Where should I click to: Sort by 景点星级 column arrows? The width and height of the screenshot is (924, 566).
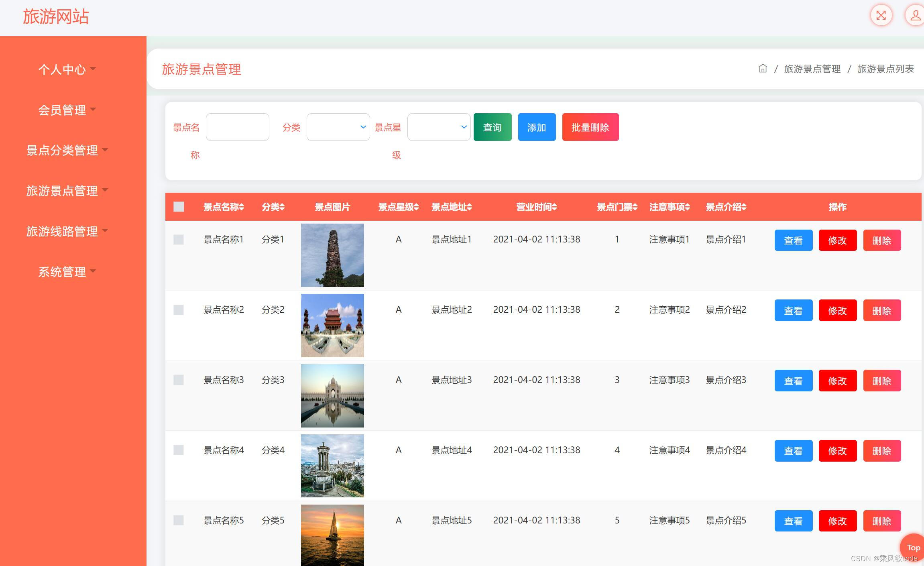click(417, 207)
